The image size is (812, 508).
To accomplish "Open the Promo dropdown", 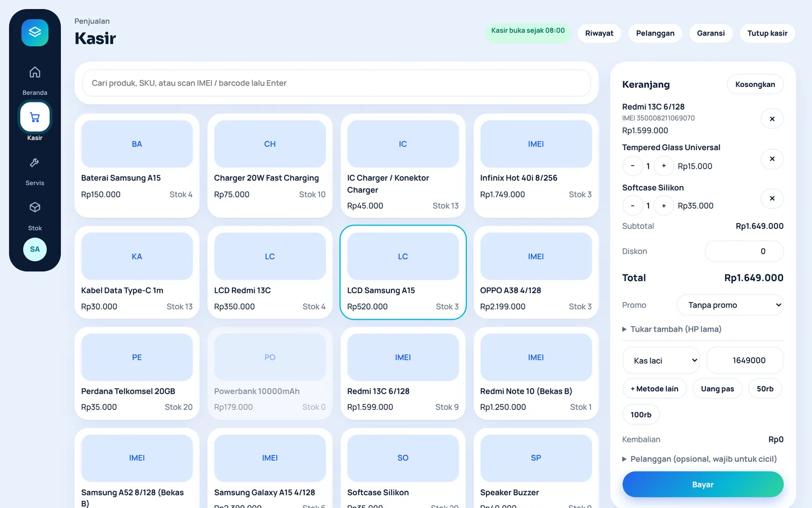I will (730, 305).
